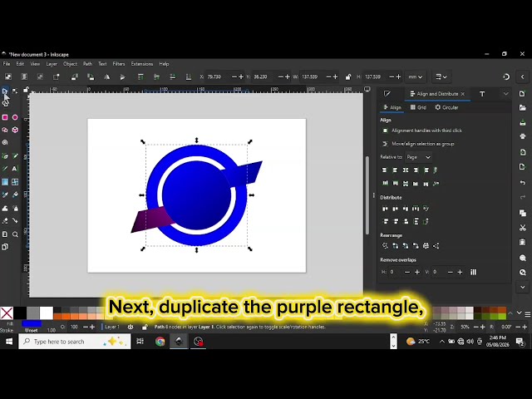This screenshot has width=532, height=399.
Task: Click the blue Fill indicator in status bar
Action: coord(32,324)
